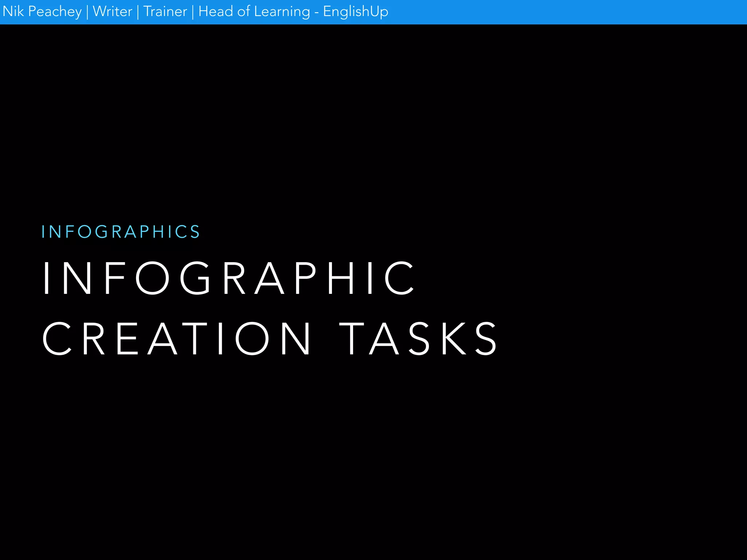Viewport: 747px width, 560px height.
Task: Click the final 'S' of 'TASKS'
Action: coord(486,339)
